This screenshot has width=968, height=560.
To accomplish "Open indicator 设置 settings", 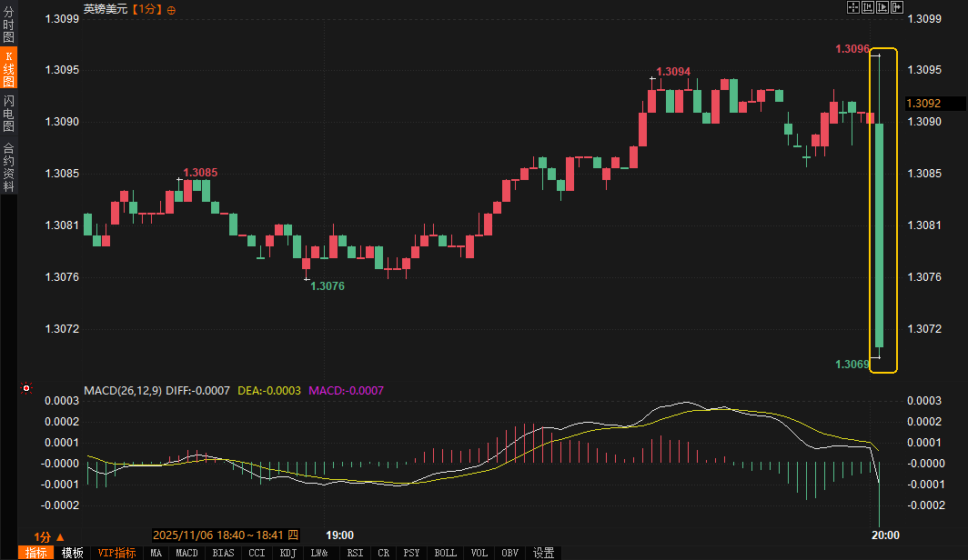I will tap(543, 553).
